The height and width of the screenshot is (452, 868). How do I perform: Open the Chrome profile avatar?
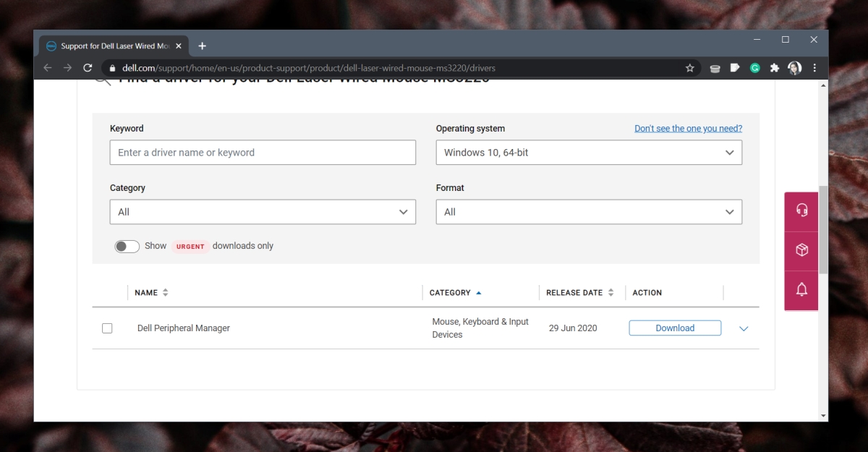tap(794, 68)
